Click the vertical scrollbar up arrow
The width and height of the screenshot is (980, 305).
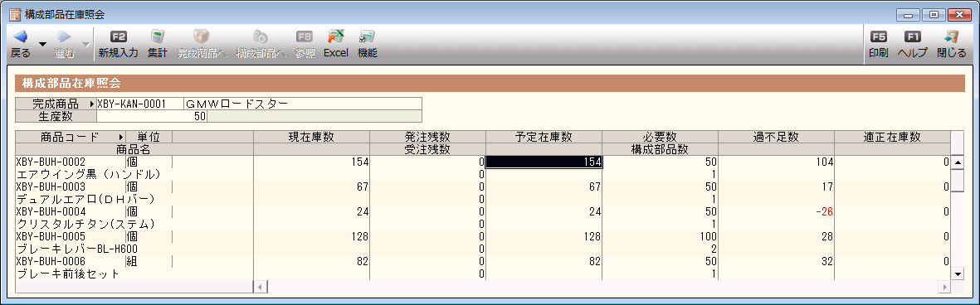point(958,162)
